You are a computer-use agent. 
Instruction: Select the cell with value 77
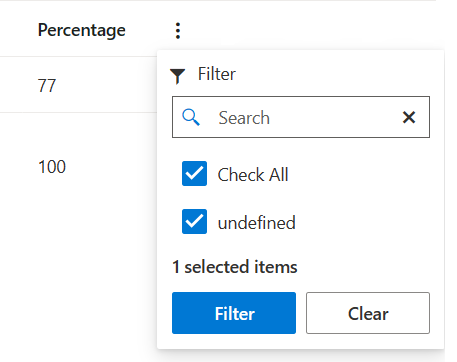click(x=47, y=86)
